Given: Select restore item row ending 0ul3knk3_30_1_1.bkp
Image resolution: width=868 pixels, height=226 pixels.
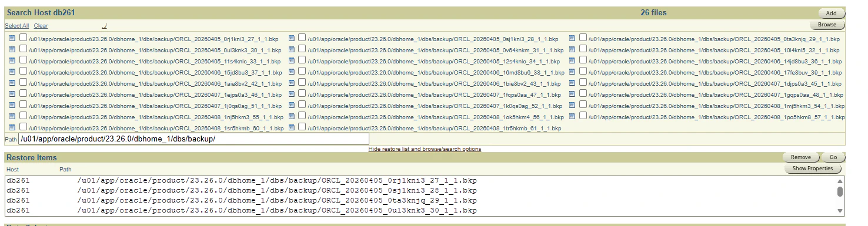Looking at the screenshot, I should coord(420,211).
